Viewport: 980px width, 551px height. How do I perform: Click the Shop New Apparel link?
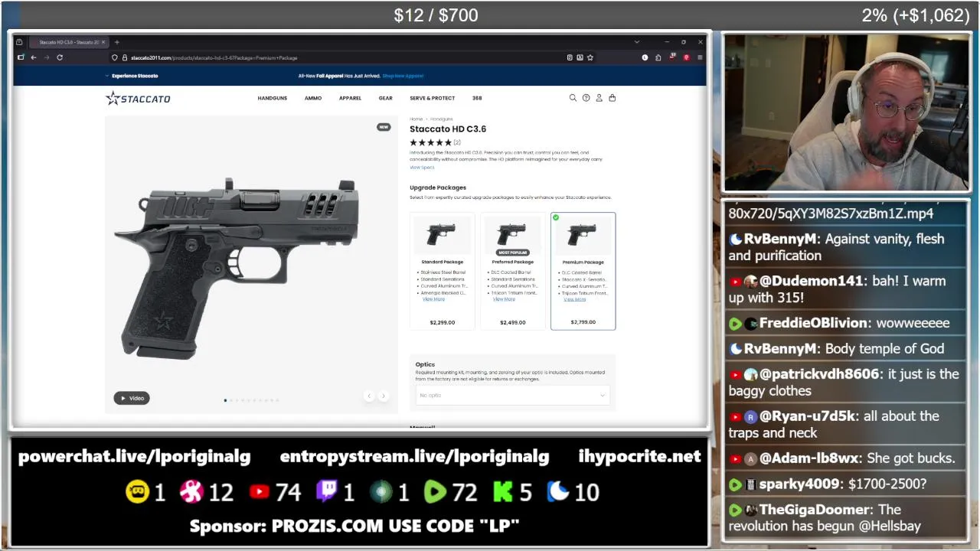click(403, 76)
